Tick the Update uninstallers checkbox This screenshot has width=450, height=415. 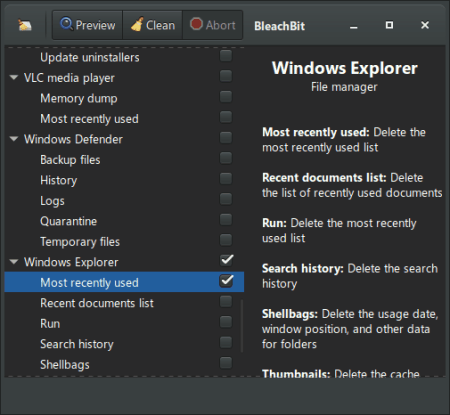pos(226,56)
